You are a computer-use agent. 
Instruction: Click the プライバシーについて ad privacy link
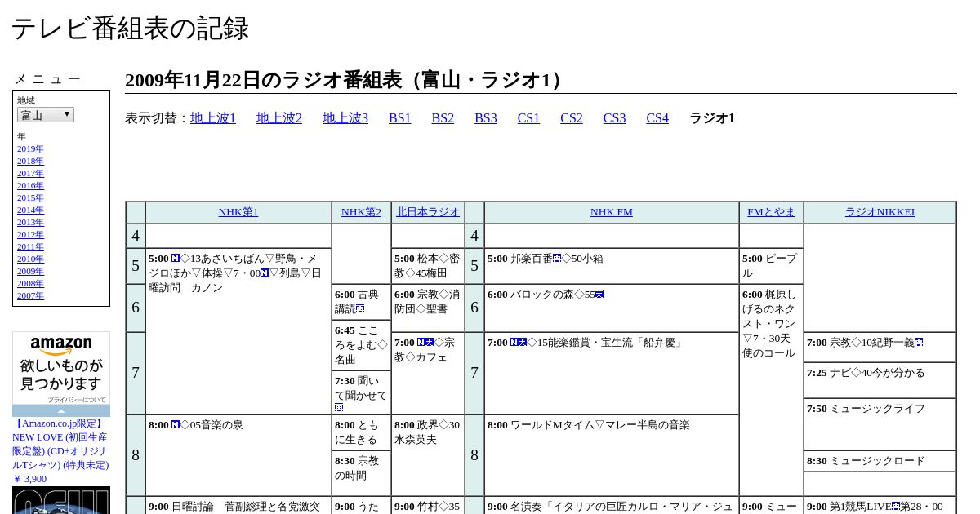point(77,400)
